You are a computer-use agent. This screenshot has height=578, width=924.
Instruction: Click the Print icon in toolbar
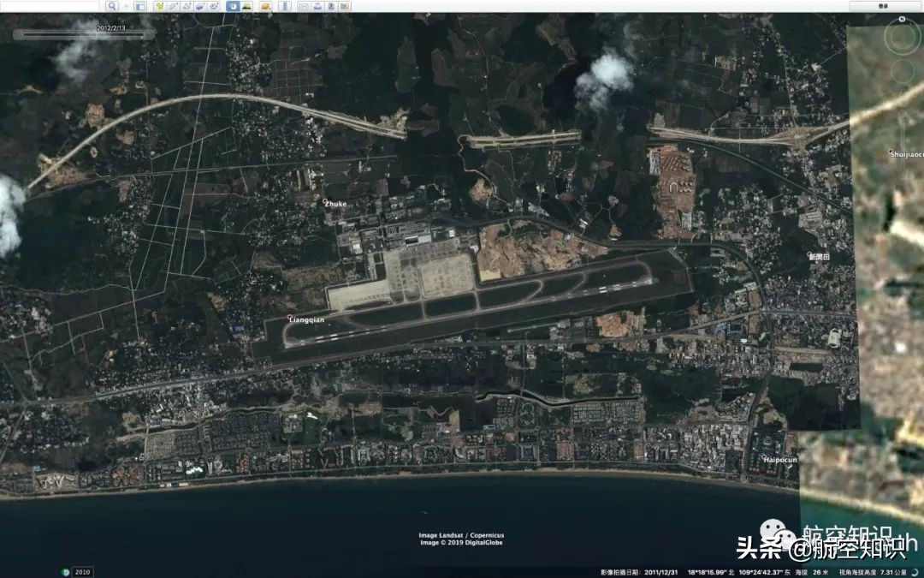click(317, 6)
